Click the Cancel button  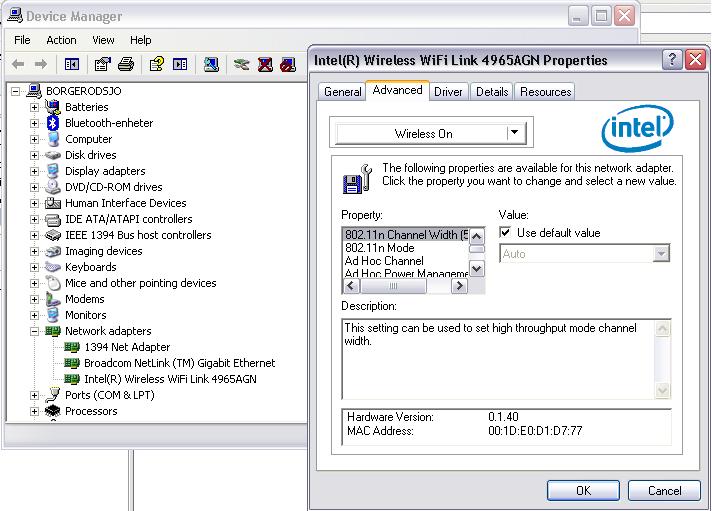click(x=664, y=491)
